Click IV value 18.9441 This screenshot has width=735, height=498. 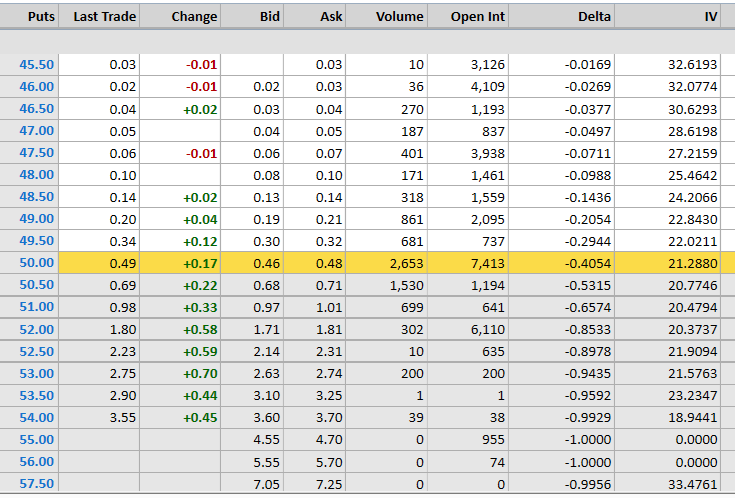click(693, 418)
